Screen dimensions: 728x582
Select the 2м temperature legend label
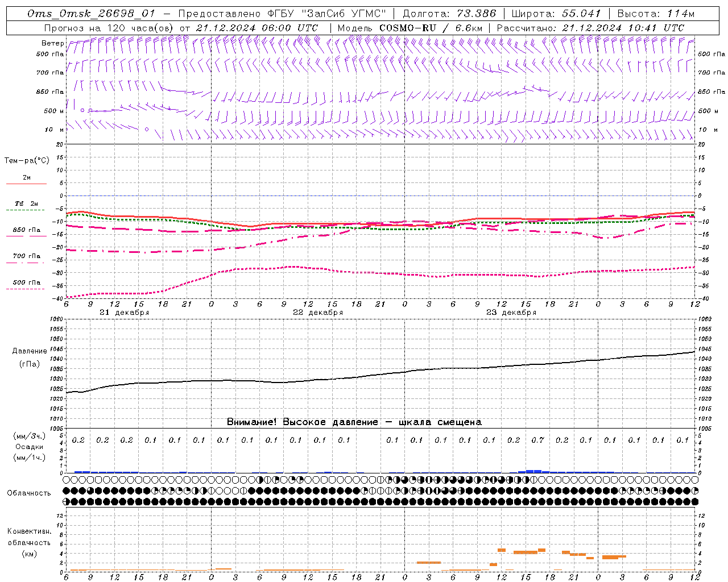coord(27,178)
